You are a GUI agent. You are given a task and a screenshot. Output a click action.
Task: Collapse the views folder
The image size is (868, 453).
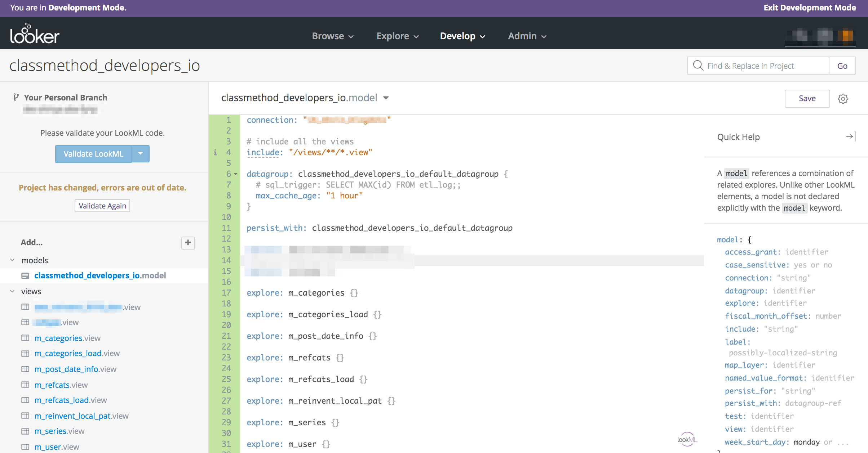[13, 291]
